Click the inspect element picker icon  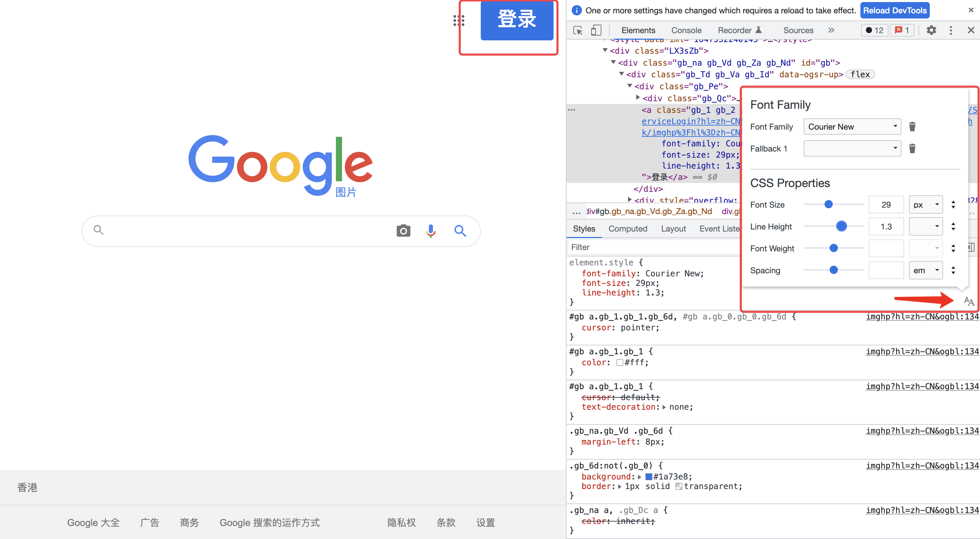[x=578, y=30]
